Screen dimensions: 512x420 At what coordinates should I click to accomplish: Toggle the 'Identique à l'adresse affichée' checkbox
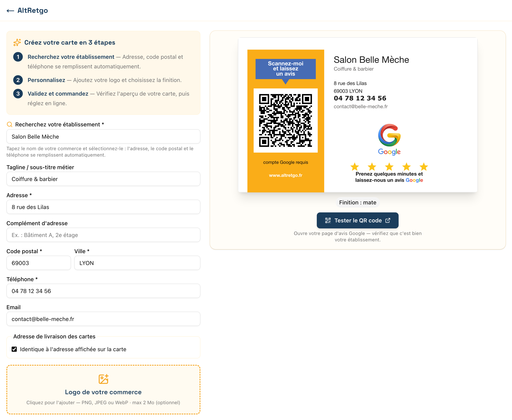14,349
